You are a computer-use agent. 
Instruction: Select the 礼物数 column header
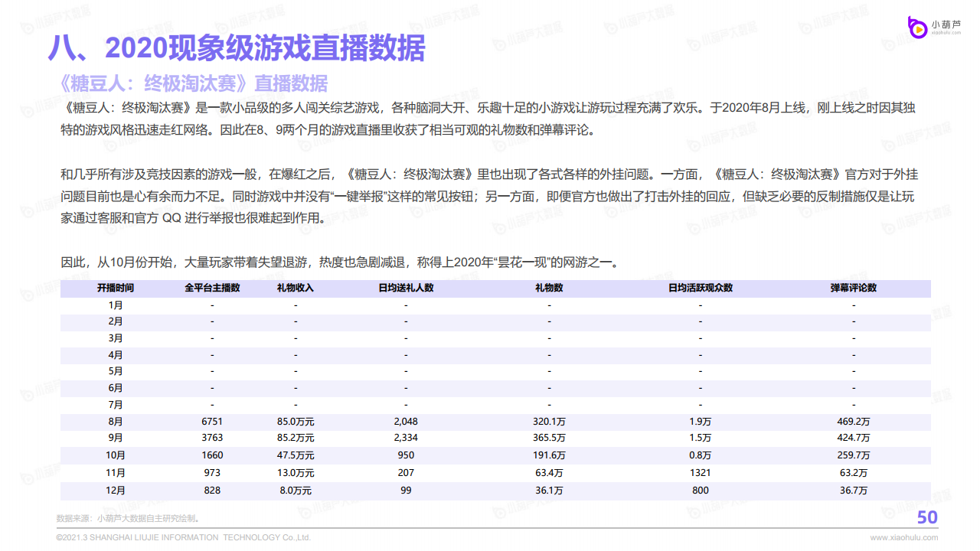[549, 289]
